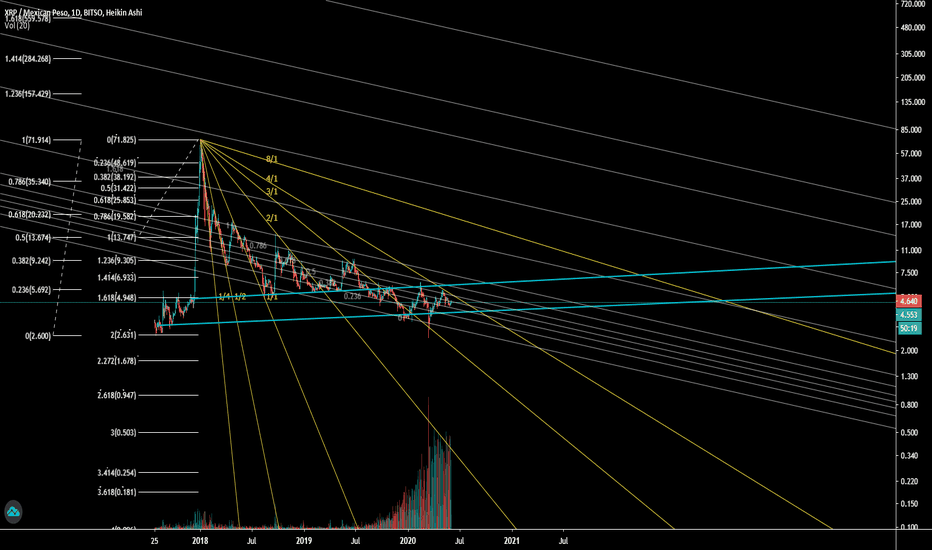The width and height of the screenshot is (932, 550).
Task: Click the 3.414(0.254) extension label
Action: pyautogui.click(x=117, y=473)
